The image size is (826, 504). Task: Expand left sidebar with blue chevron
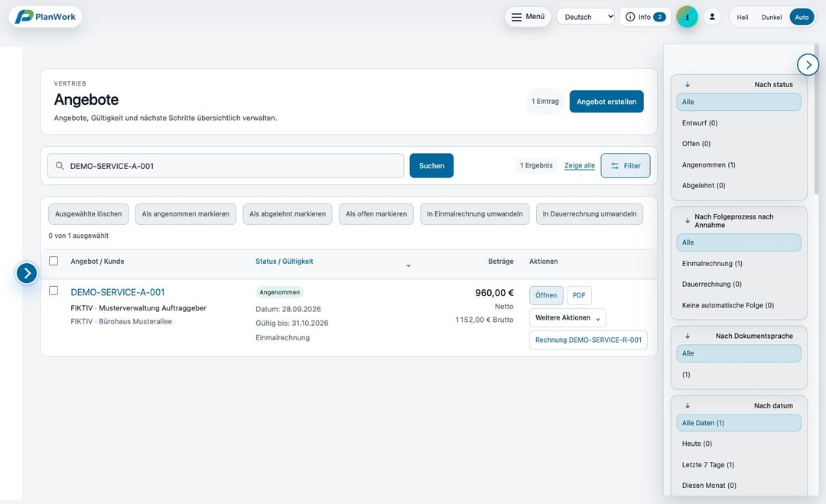click(27, 273)
